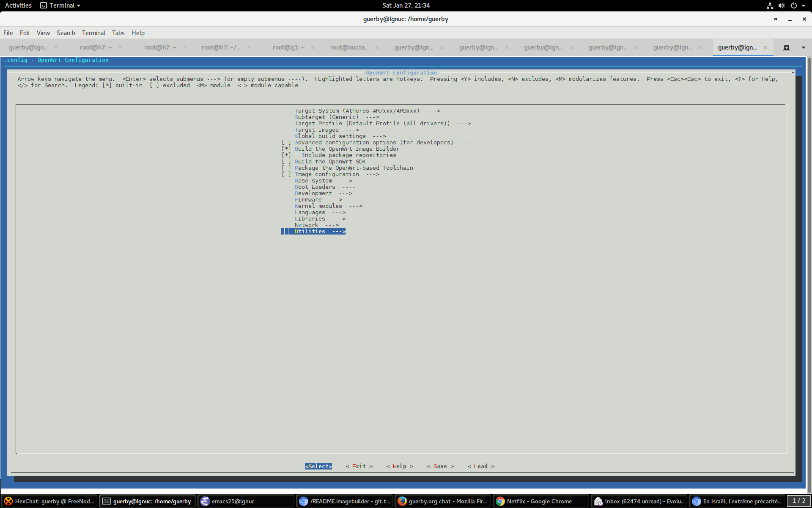The width and height of the screenshot is (812, 508).
Task: Open the Tabs menu
Action: (118, 33)
